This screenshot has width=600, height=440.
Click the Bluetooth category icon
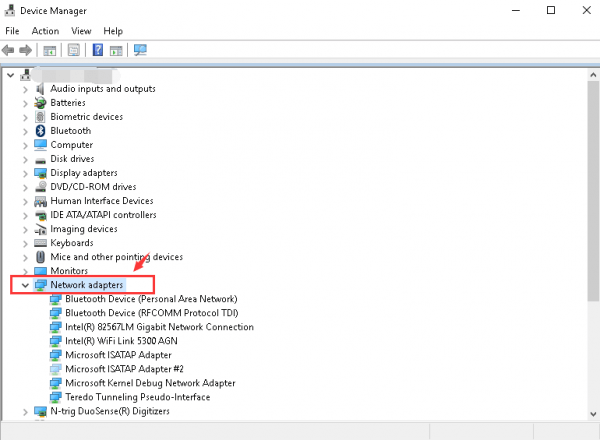tap(40, 131)
